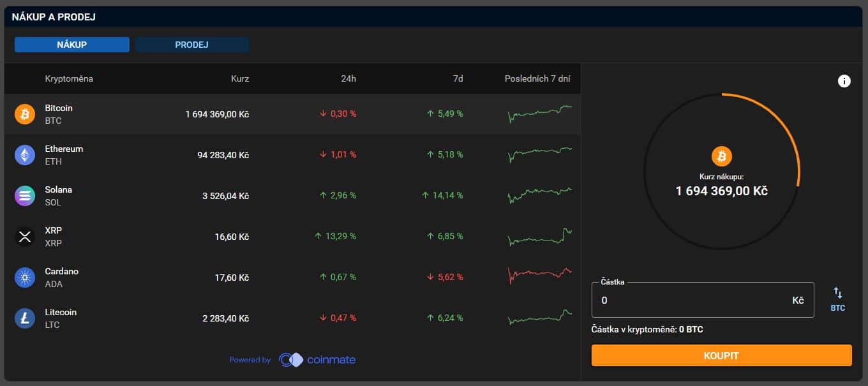
Task: Click the Litecoin logo icon
Action: point(25,318)
